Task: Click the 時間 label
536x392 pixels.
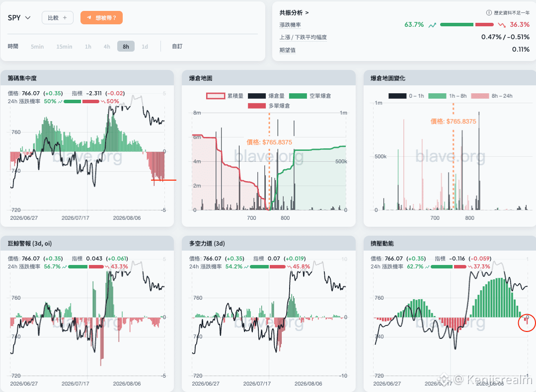Action: 13,46
